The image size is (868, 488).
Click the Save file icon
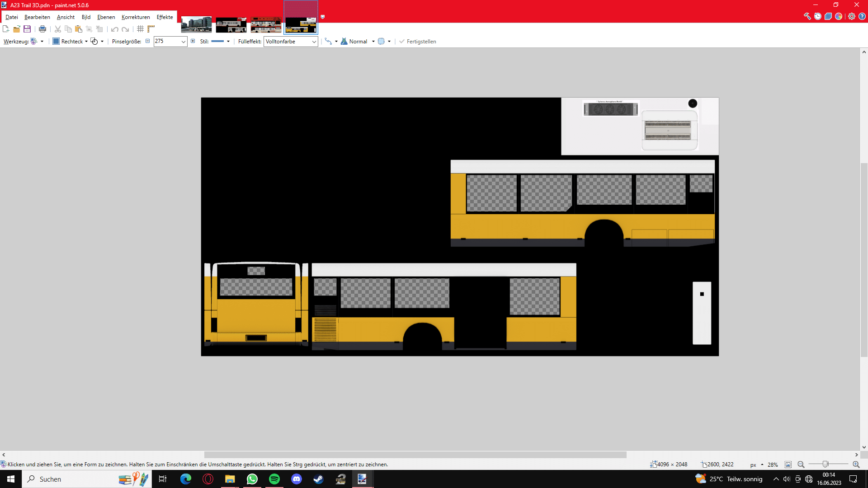pos(27,29)
